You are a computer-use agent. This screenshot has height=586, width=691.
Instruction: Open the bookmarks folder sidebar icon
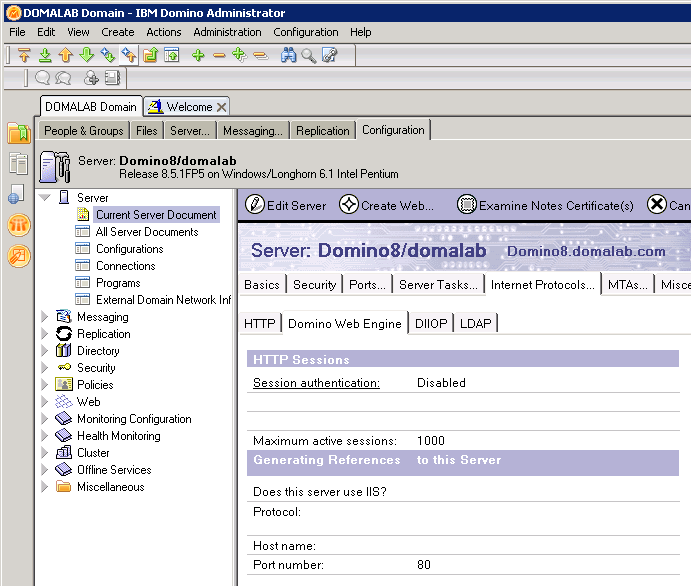point(19,133)
